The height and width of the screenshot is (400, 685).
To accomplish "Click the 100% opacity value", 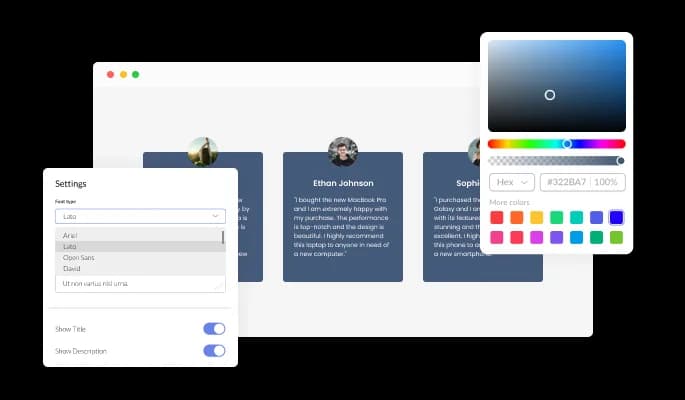I will point(605,182).
